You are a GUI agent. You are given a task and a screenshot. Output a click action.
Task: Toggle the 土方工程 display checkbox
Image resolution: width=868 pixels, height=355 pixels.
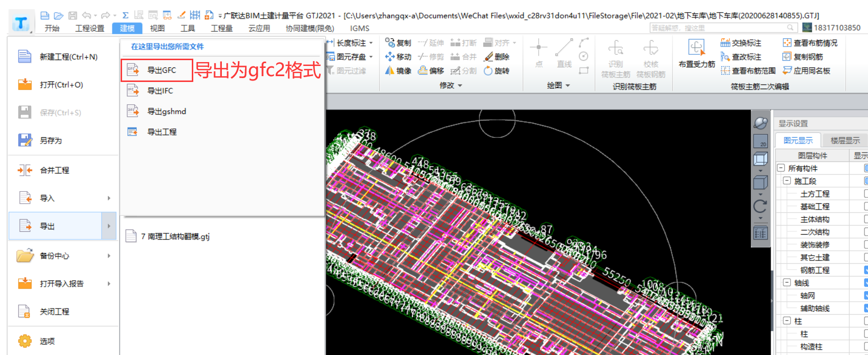(x=866, y=194)
